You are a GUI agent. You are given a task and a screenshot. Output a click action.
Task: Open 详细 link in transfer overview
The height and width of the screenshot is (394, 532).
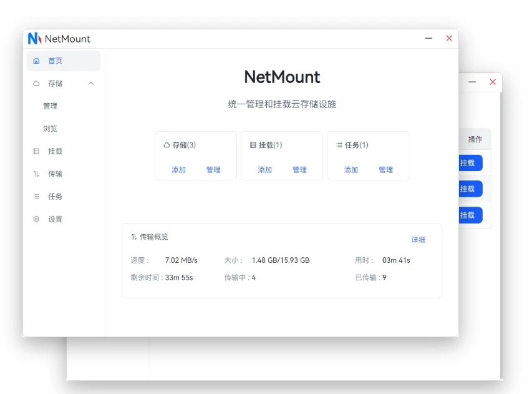(x=418, y=240)
